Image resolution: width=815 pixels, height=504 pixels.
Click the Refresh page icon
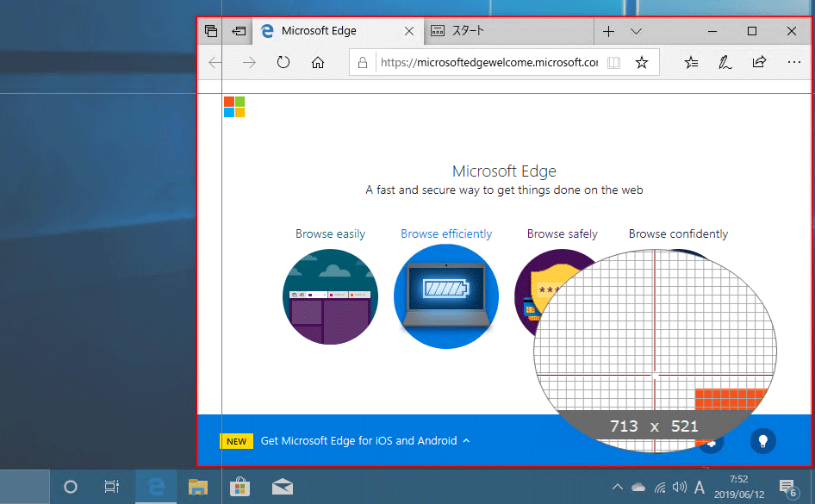[x=283, y=63]
